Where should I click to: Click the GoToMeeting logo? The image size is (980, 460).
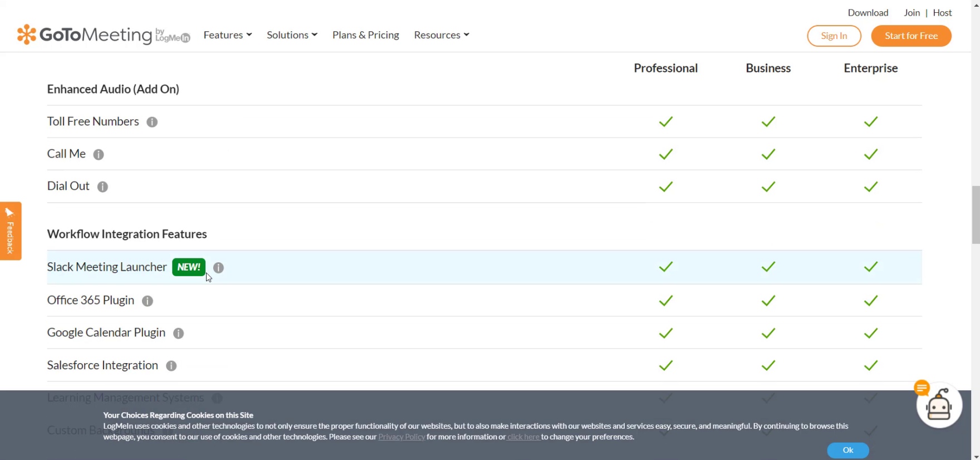103,35
